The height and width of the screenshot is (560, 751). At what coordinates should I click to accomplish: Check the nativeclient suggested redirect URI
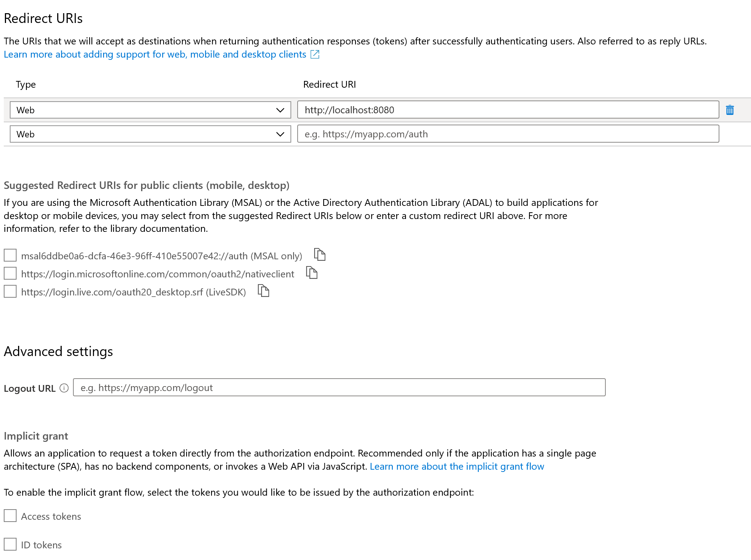pyautogui.click(x=10, y=273)
